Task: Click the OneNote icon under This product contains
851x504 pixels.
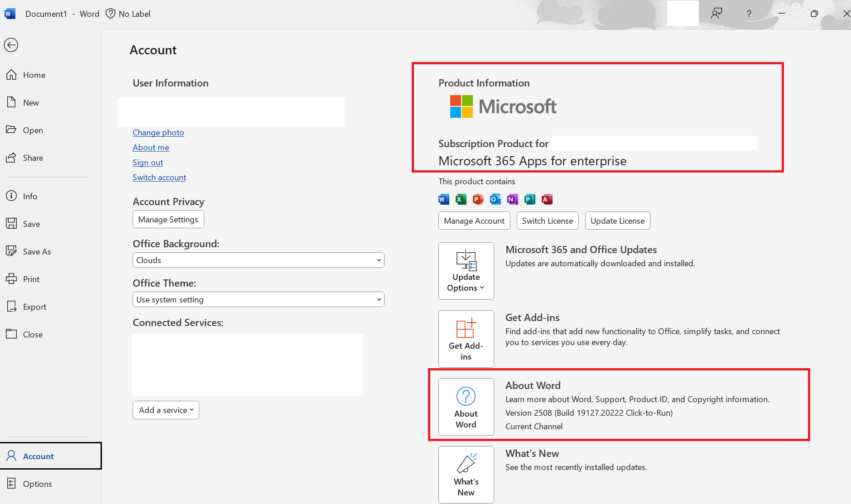Action: (513, 199)
